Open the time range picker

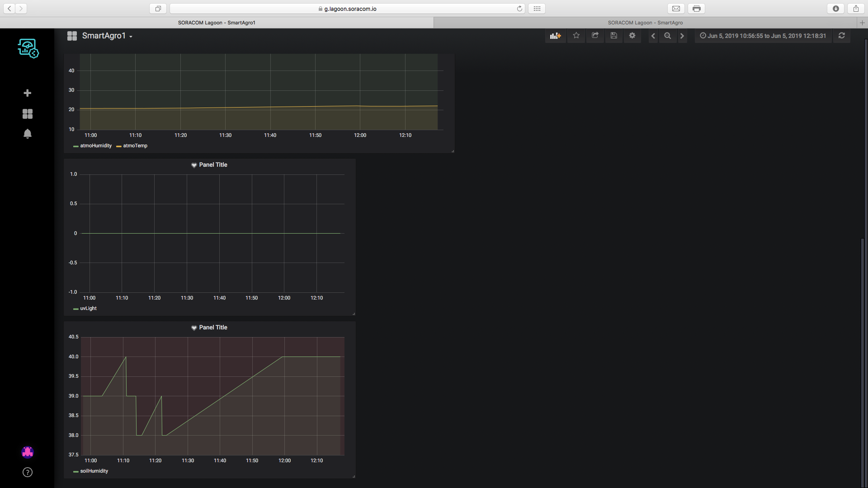click(x=763, y=36)
